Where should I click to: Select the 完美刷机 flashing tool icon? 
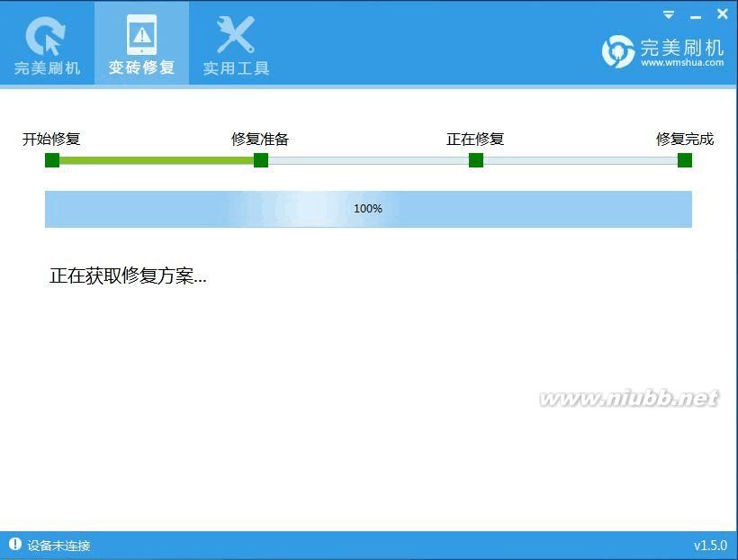(x=45, y=36)
